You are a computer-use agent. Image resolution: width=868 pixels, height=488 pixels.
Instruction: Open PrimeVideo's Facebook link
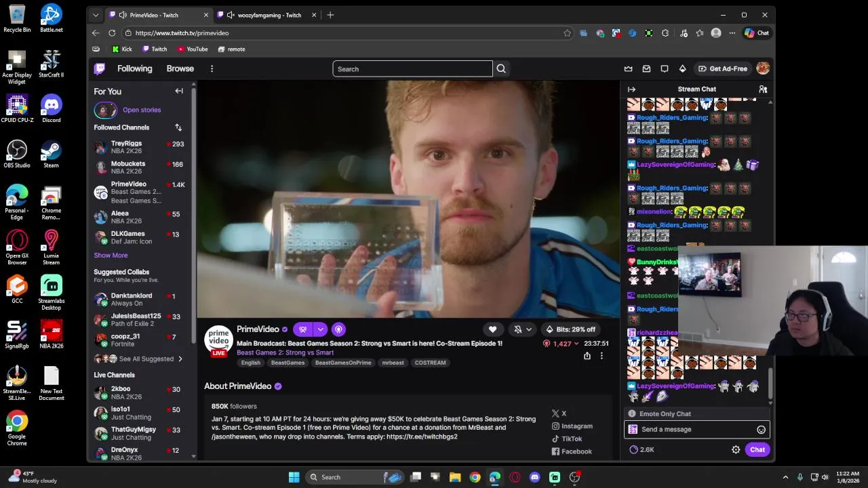572,451
